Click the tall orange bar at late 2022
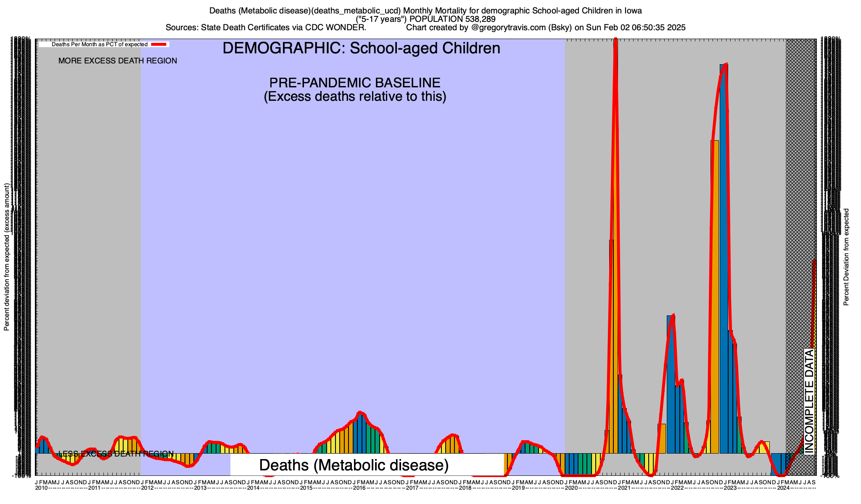The image size is (861, 504). (715, 297)
